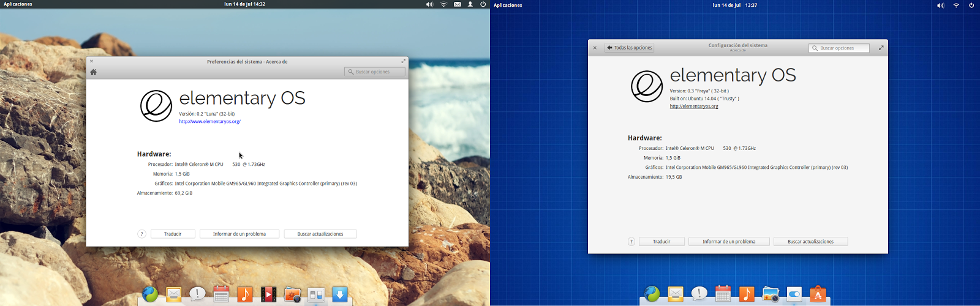Open chat app in the Freya dock
The image size is (980, 306).
click(x=699, y=294)
